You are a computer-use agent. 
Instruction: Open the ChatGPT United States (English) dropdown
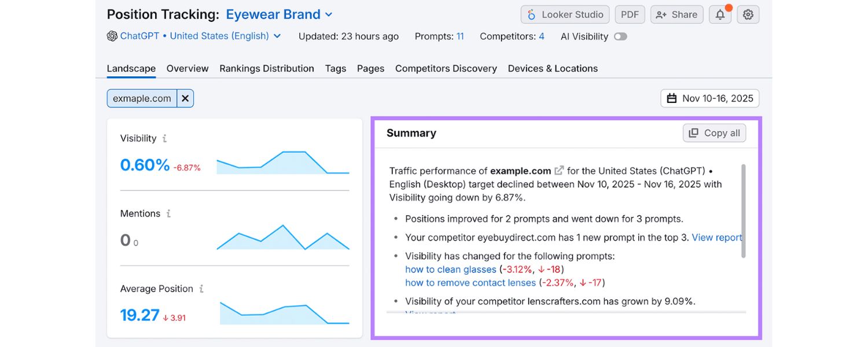[x=277, y=36]
